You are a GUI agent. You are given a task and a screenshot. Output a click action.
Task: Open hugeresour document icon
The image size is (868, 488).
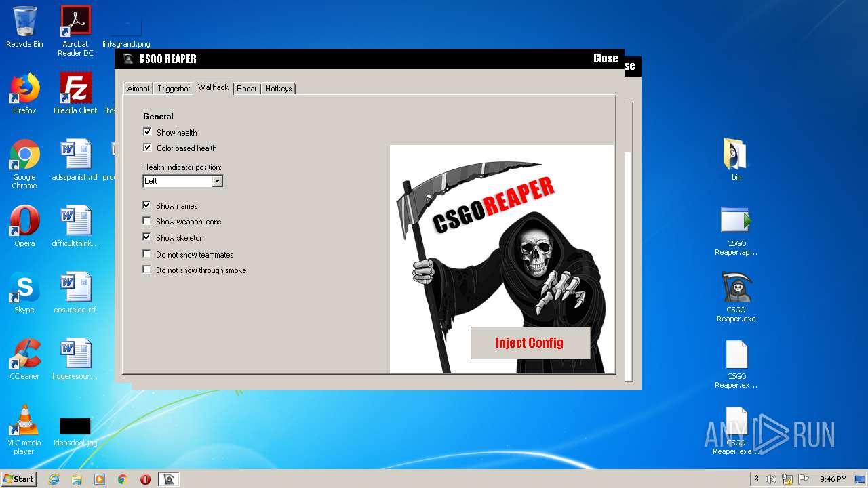pos(75,359)
